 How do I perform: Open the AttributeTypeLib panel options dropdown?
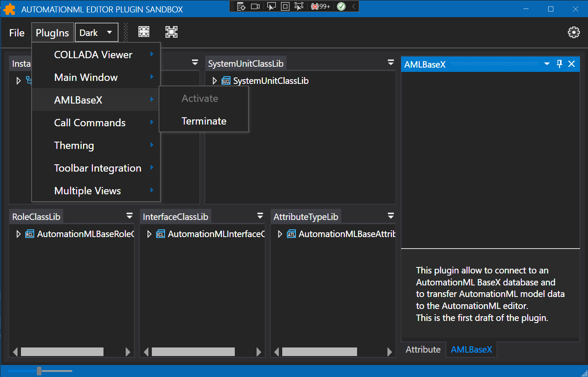tap(391, 216)
